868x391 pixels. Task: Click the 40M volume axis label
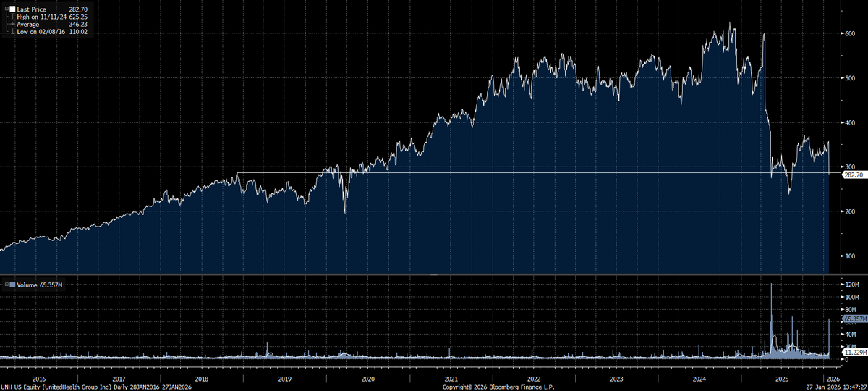point(851,335)
